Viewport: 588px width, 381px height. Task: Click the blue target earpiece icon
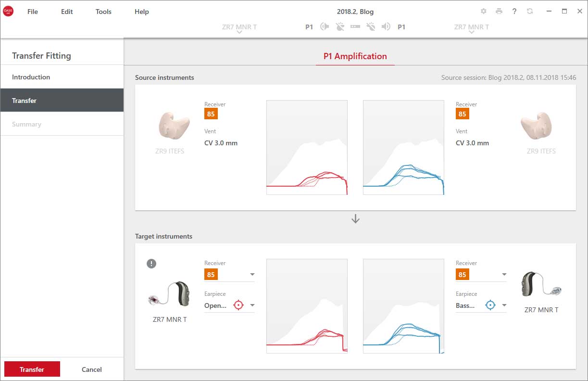(490, 305)
